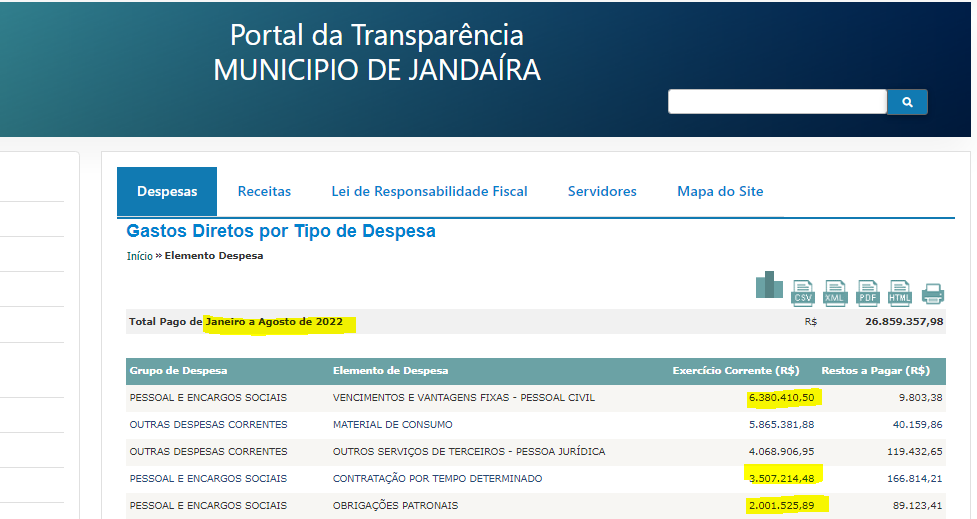Switch to the Receitas tab

click(x=264, y=191)
